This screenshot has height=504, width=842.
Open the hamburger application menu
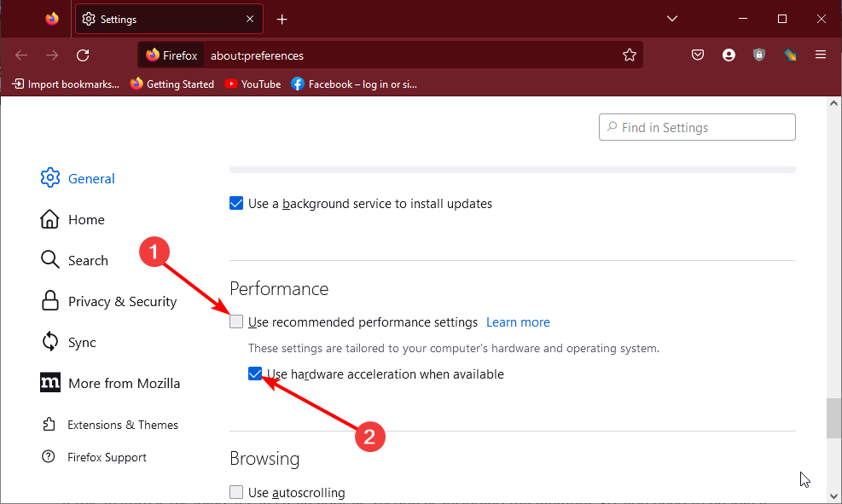tap(821, 55)
